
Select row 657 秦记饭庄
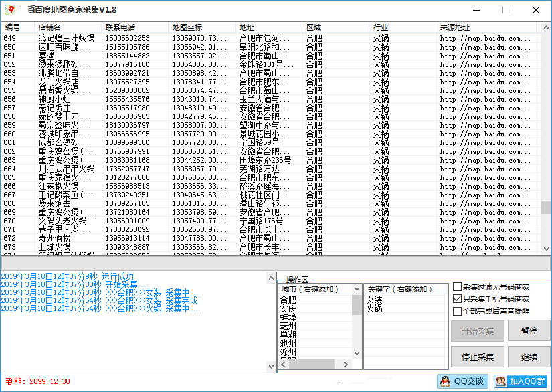coord(270,108)
